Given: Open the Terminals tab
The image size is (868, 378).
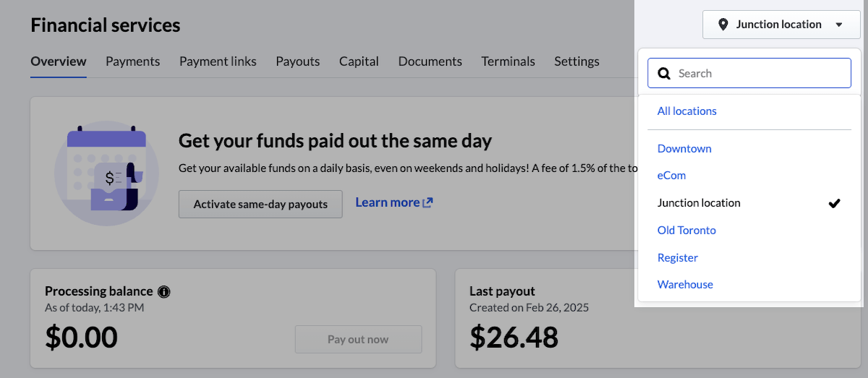Looking at the screenshot, I should click(x=508, y=61).
